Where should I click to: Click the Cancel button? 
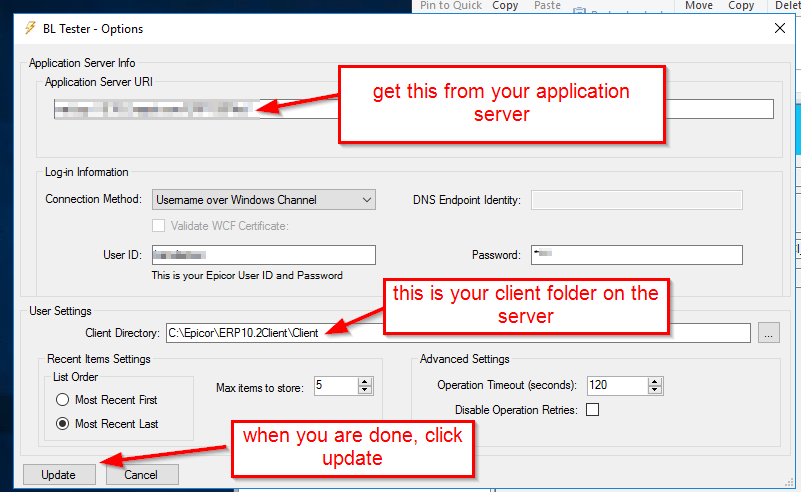tap(142, 475)
